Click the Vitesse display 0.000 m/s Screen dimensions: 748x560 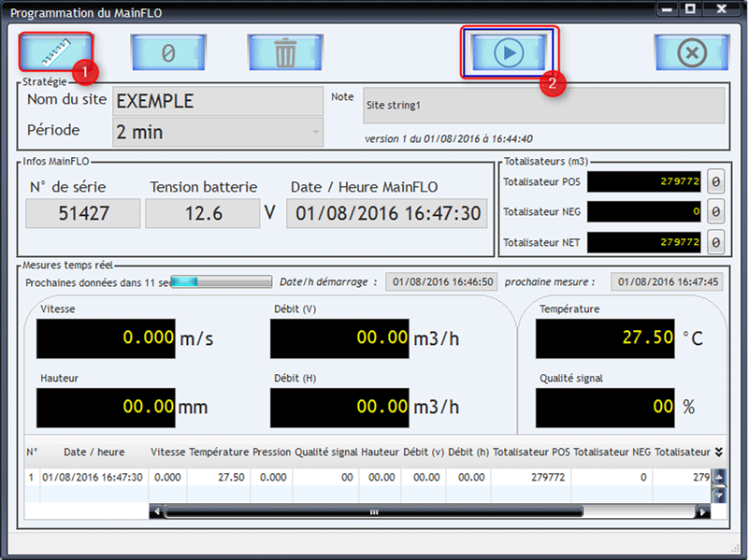pos(106,338)
